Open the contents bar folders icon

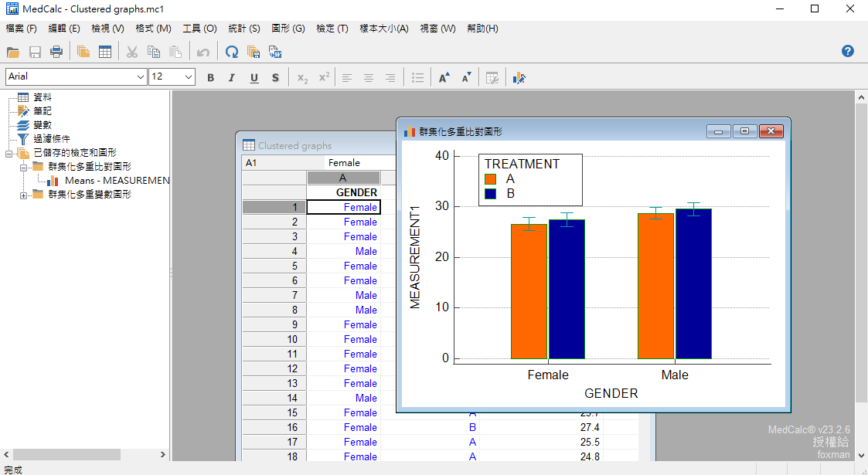[x=83, y=52]
